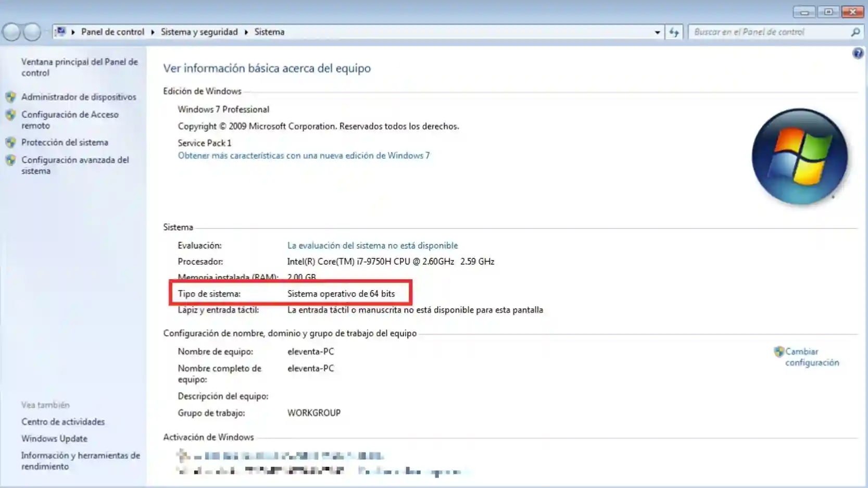The image size is (868, 488).
Task: Open the address bar history dropdown arrow
Action: (657, 32)
